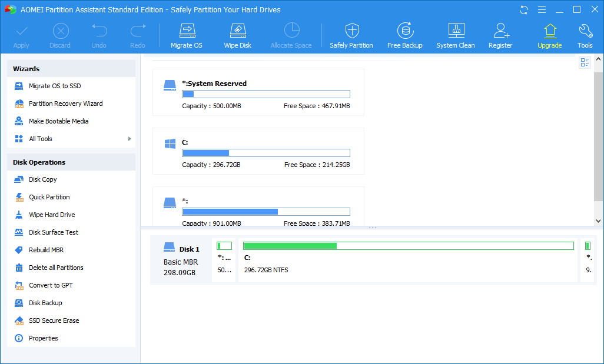The width and height of the screenshot is (604, 364).
Task: Click the Windows logo icon on C: card
Action: pyautogui.click(x=170, y=144)
